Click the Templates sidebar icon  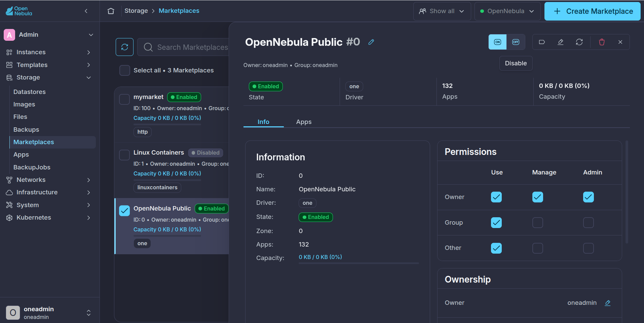9,65
